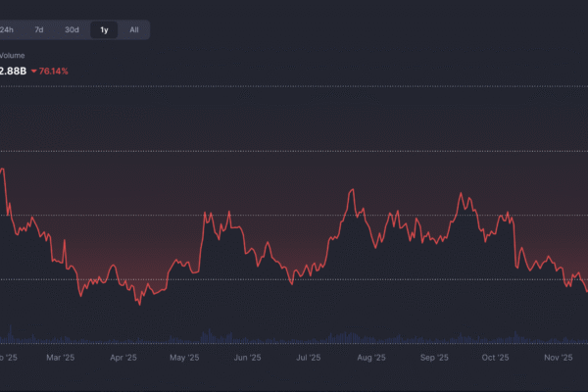The width and height of the screenshot is (588, 392).
Task: Click the Aug '25 axis label
Action: (x=371, y=359)
